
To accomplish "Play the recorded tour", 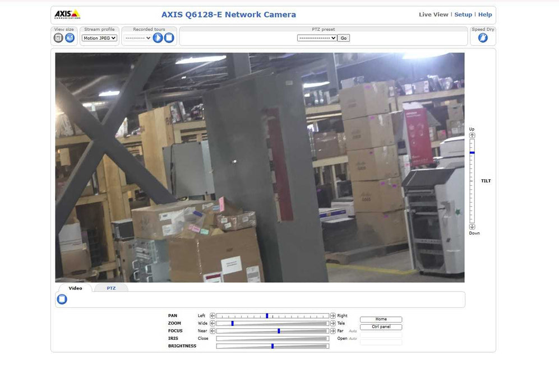I will [x=158, y=38].
